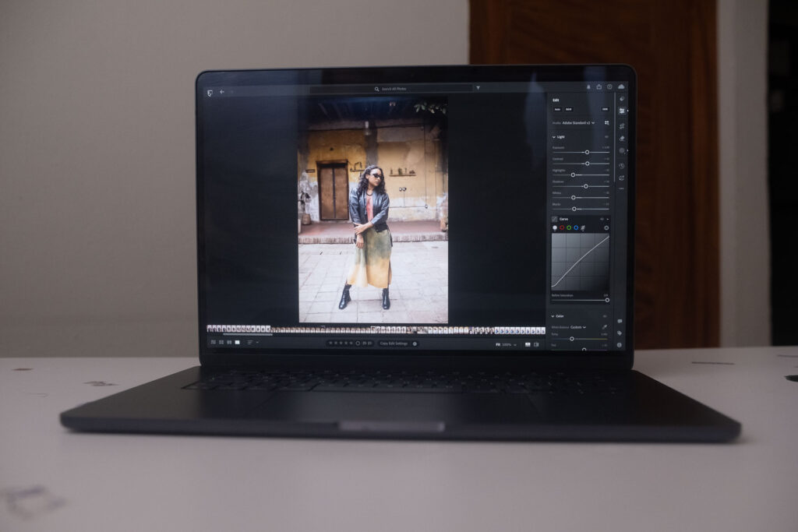This screenshot has width=798, height=532.
Task: Open the Presets panel icon
Action: click(621, 99)
